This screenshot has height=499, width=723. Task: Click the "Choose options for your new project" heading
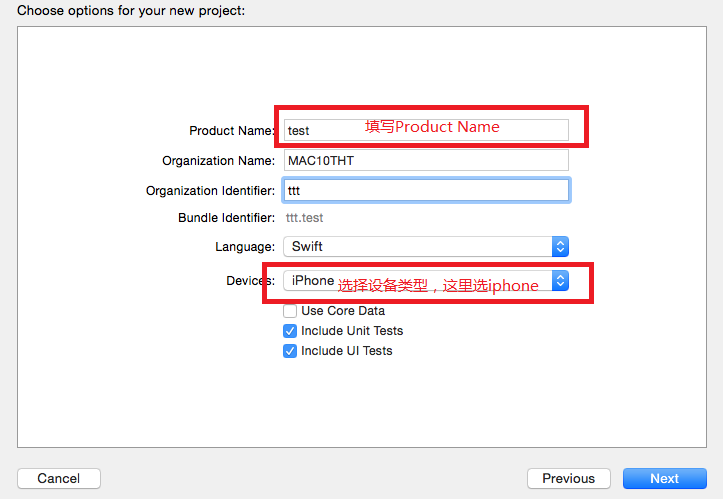coord(131,11)
